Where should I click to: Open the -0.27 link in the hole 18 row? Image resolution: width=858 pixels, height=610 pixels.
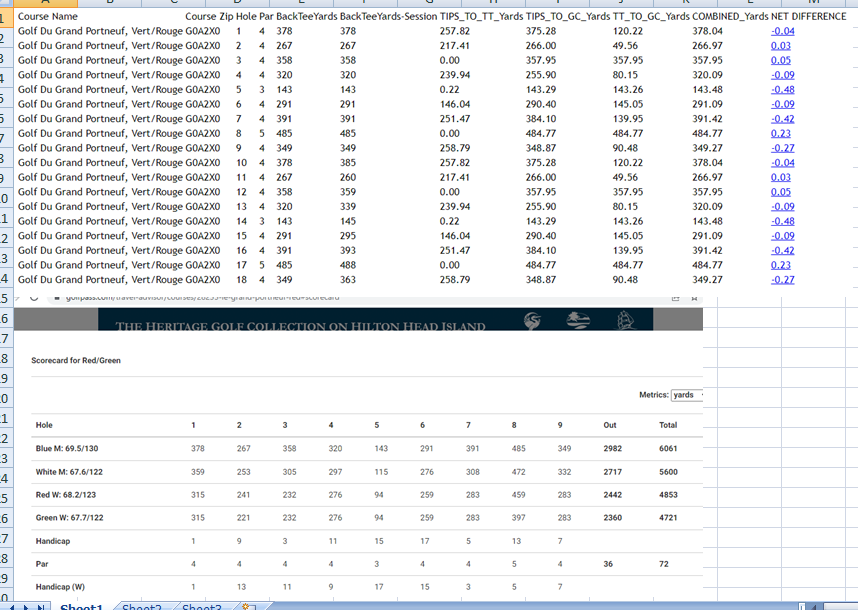(782, 280)
